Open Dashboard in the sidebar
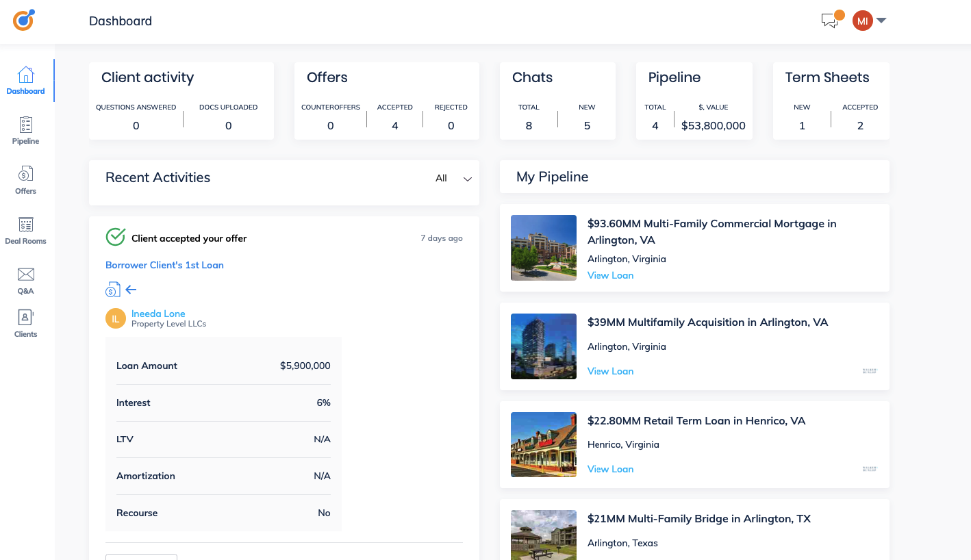 (26, 81)
